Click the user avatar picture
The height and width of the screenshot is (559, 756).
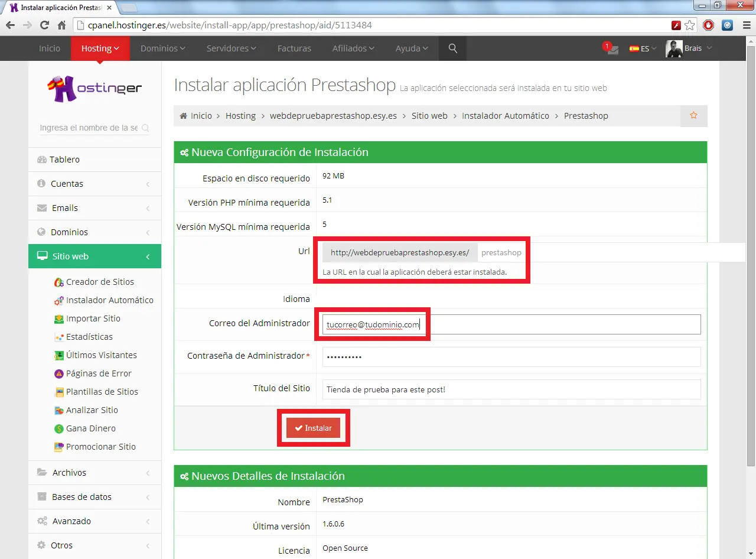click(x=674, y=48)
